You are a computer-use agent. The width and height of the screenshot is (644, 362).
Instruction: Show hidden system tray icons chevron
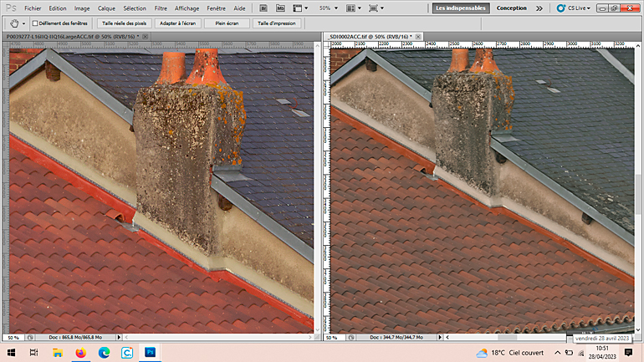click(x=557, y=353)
